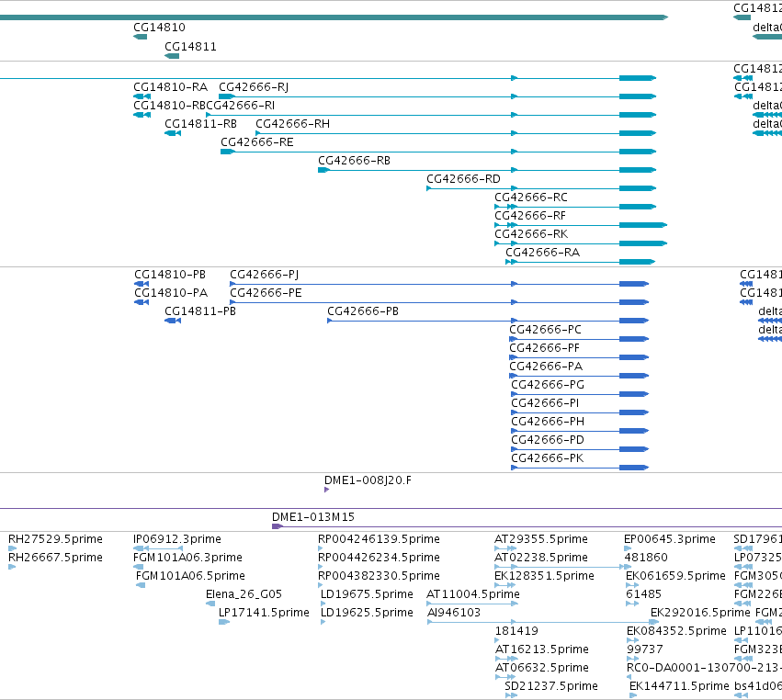Select EK292016.5prime EST

700,614
